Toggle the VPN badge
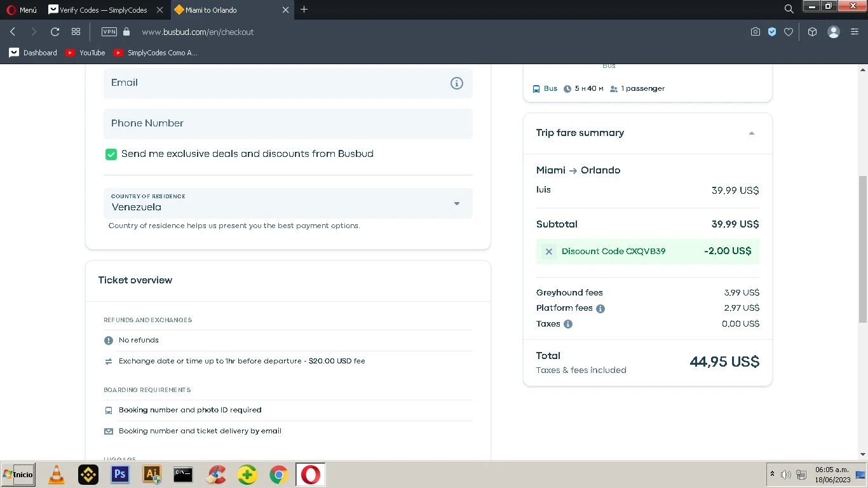The image size is (868, 488). pyautogui.click(x=109, y=32)
